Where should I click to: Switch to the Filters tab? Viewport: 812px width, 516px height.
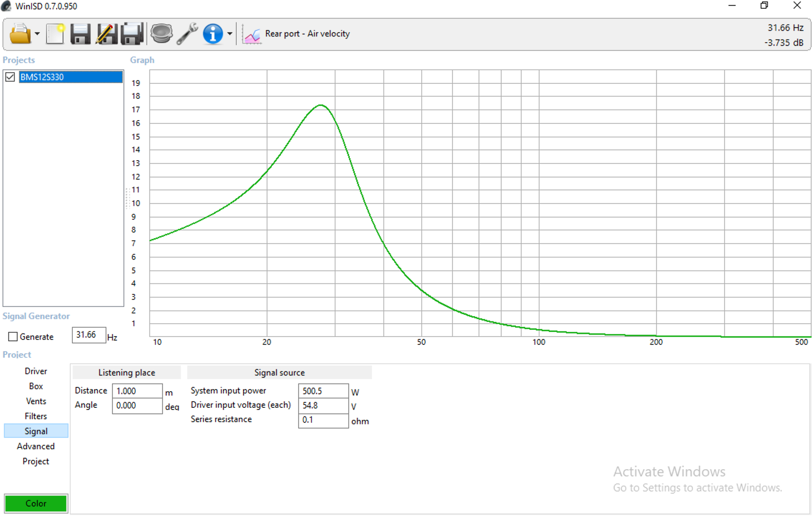[36, 417]
